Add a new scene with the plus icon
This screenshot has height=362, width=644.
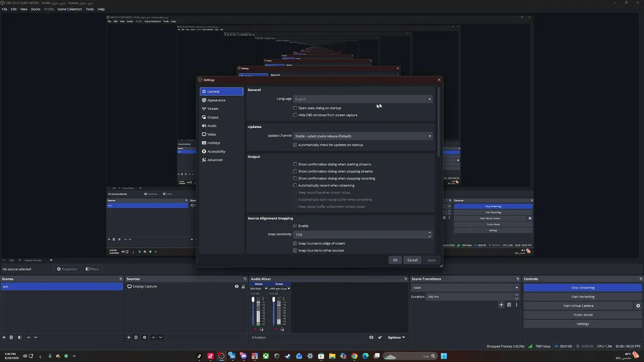(4, 337)
